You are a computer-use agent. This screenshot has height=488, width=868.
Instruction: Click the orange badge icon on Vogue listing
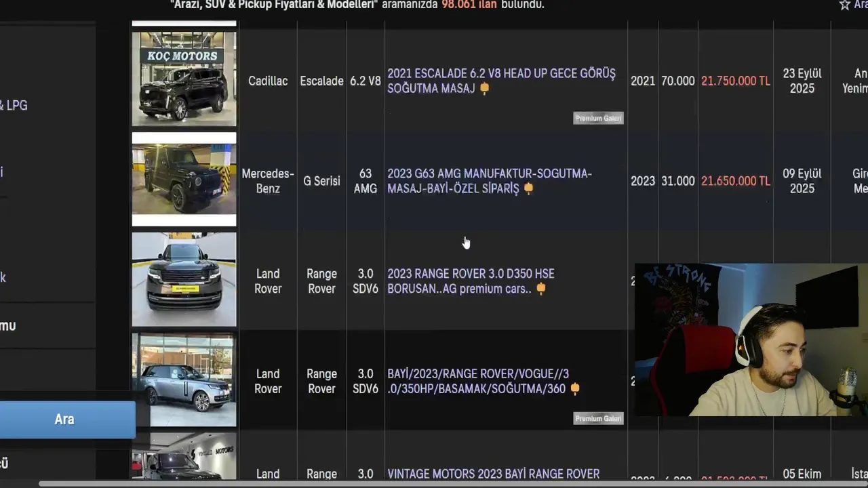point(575,389)
